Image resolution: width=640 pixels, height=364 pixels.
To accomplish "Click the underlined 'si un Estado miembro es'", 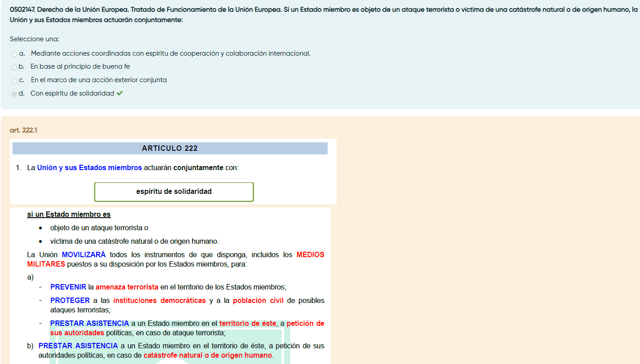I will pyautogui.click(x=69, y=215).
